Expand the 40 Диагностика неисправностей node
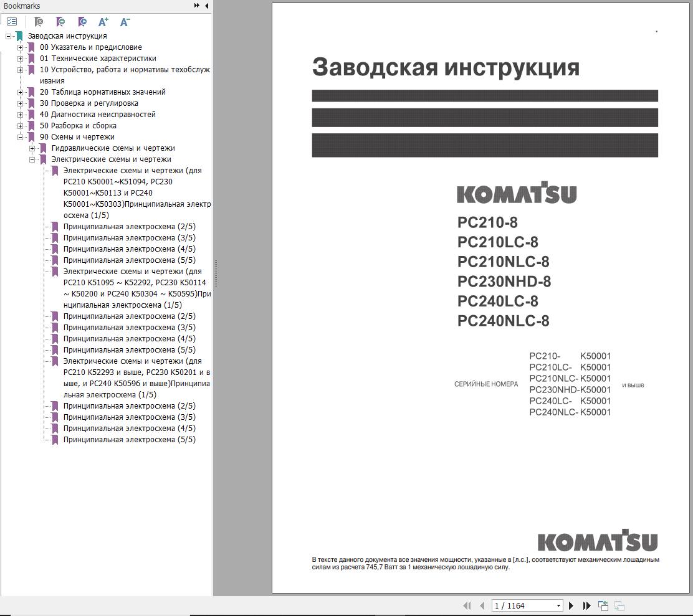Screen dimensions: 693x616 (x=20, y=115)
